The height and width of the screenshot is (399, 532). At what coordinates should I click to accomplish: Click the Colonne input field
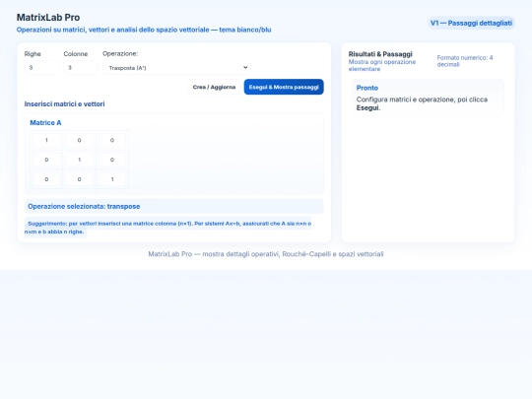[81, 68]
